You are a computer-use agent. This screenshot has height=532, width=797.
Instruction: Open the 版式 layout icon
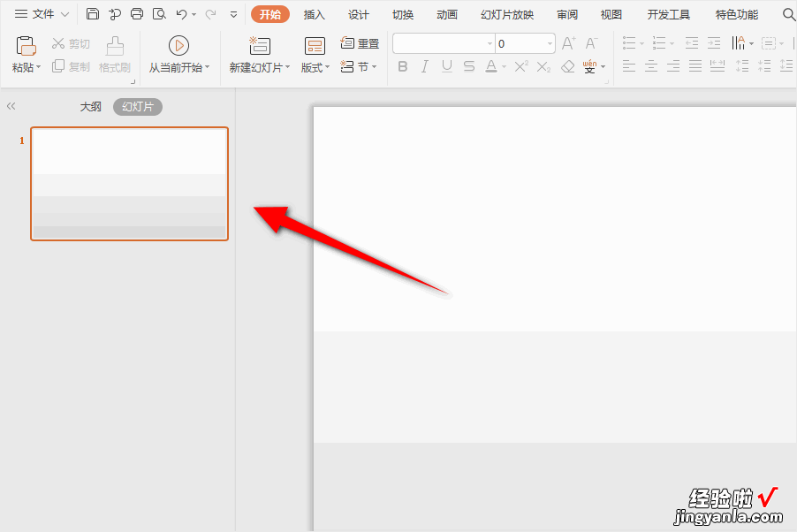(315, 46)
